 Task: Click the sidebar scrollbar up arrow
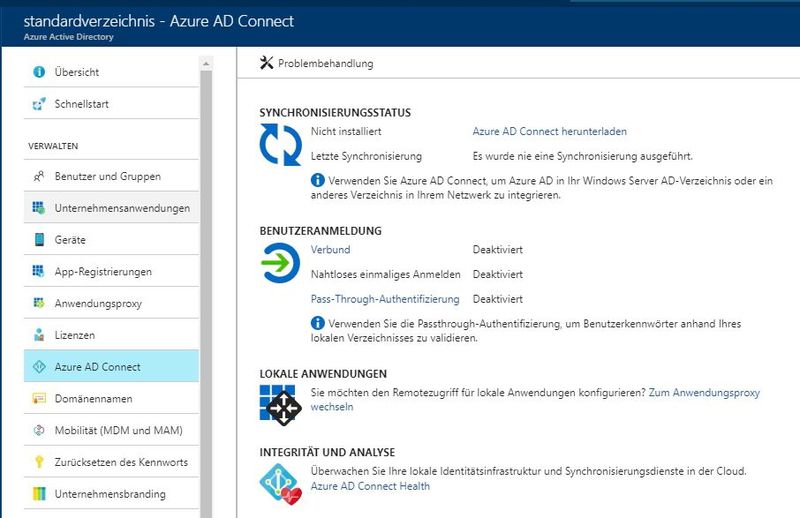206,64
